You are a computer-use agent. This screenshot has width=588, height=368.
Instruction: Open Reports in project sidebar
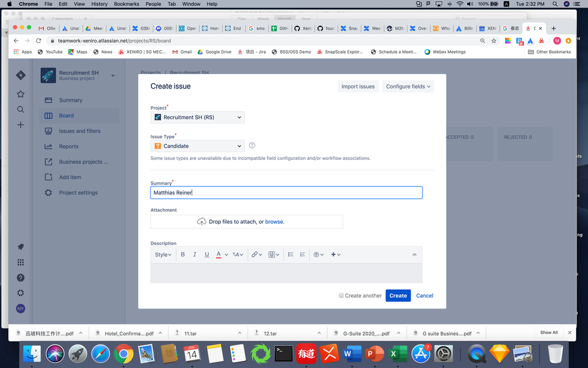tap(79, 146)
